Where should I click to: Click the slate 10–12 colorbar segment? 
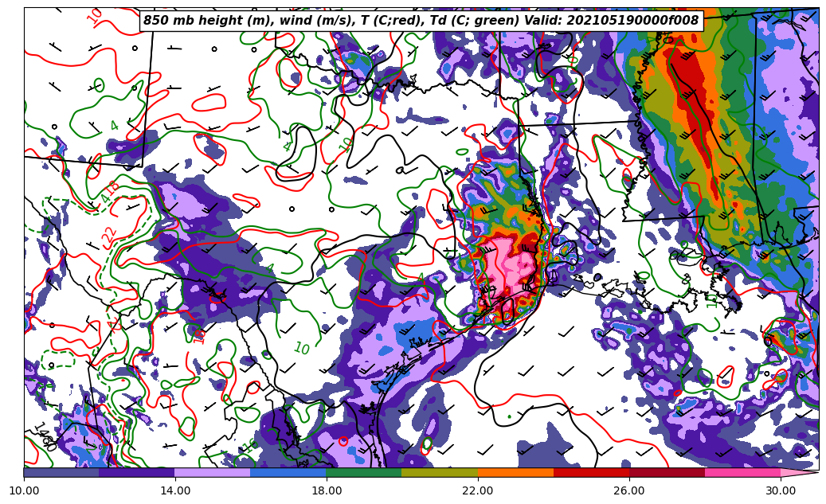(61, 472)
